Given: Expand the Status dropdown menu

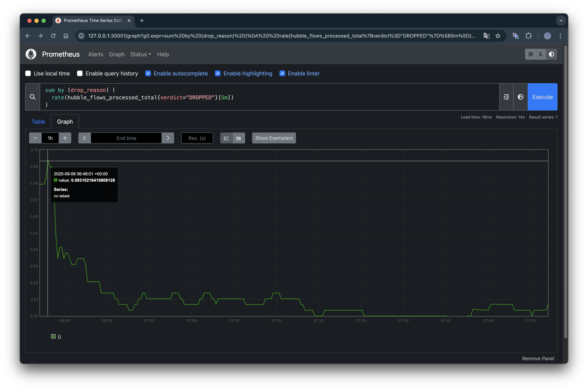Looking at the screenshot, I should [x=141, y=54].
